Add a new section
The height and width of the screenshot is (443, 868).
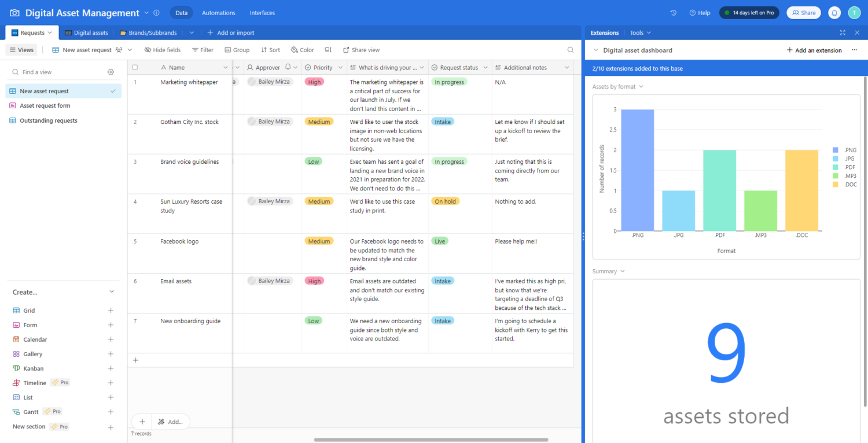point(111,427)
